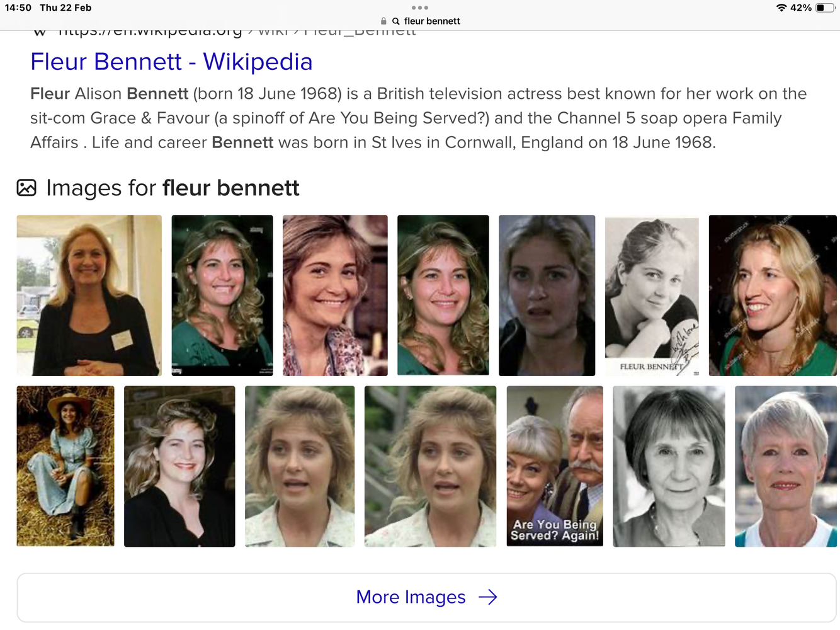Tap the search magnifier icon in address bar

click(396, 21)
